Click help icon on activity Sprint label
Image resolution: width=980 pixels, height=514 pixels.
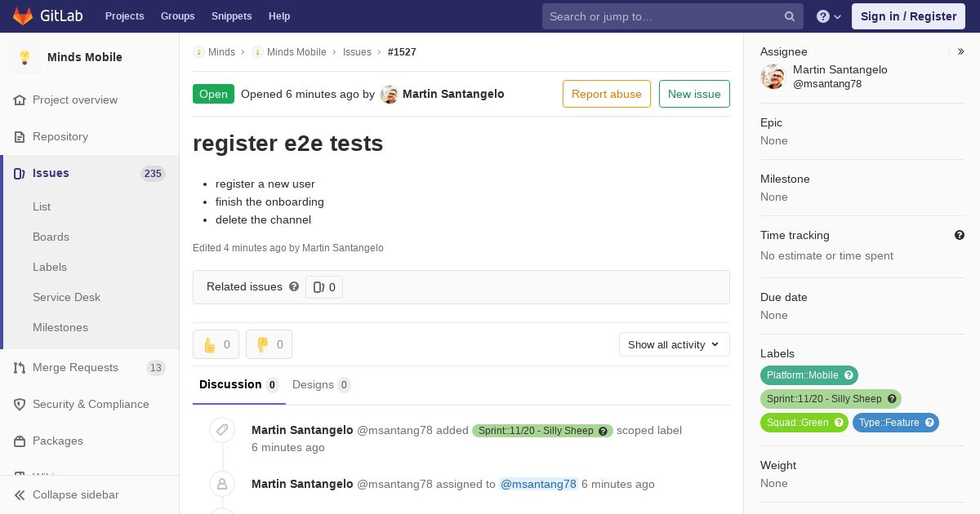pyautogui.click(x=604, y=431)
